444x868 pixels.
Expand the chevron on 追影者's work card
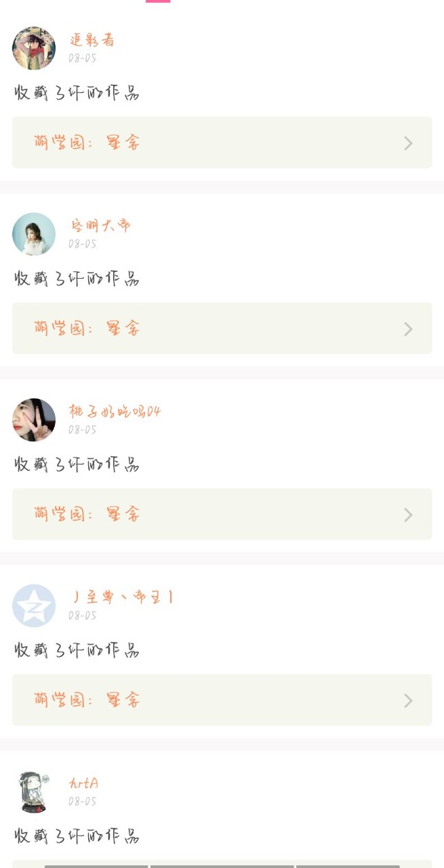408,143
